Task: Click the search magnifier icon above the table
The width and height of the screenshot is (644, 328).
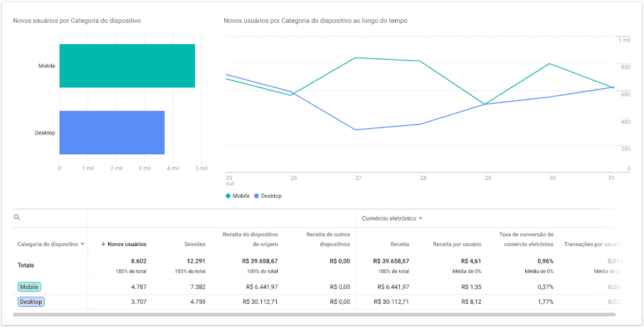Action: [x=17, y=218]
